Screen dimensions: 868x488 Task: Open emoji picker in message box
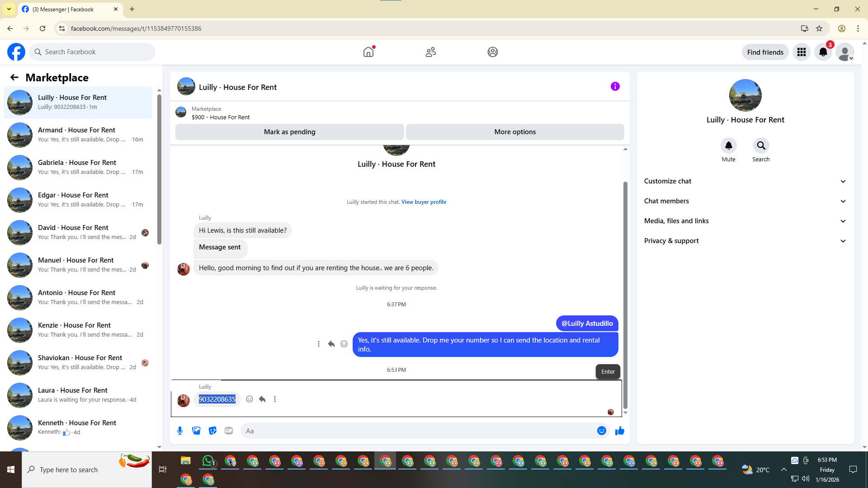(601, 431)
